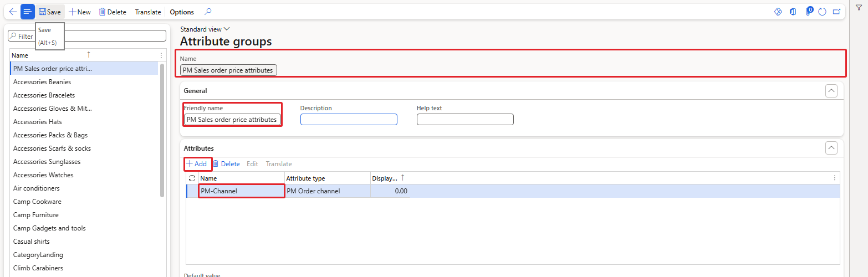The width and height of the screenshot is (868, 277).
Task: Click the Help text input field
Action: 465,119
